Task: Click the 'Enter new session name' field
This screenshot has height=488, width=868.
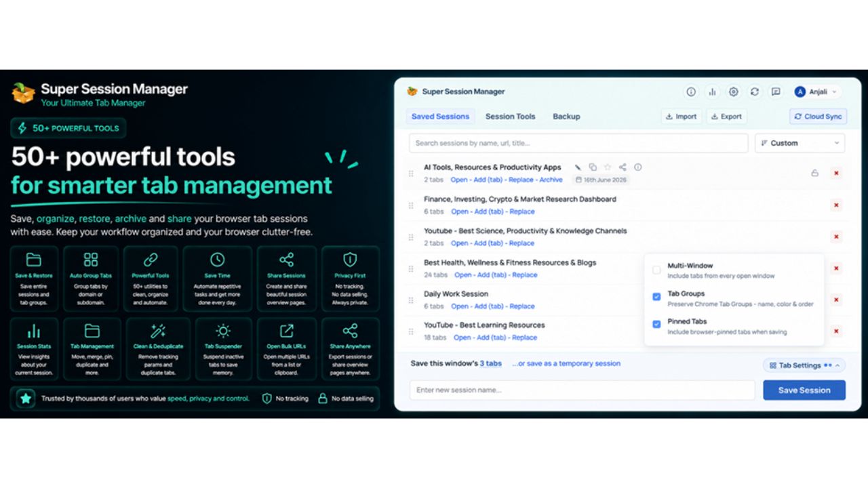Action: [x=582, y=390]
